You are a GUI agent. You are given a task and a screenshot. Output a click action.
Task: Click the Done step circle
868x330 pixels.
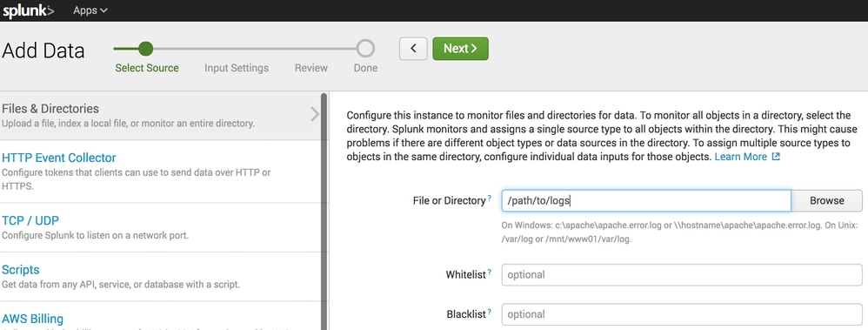pos(365,49)
